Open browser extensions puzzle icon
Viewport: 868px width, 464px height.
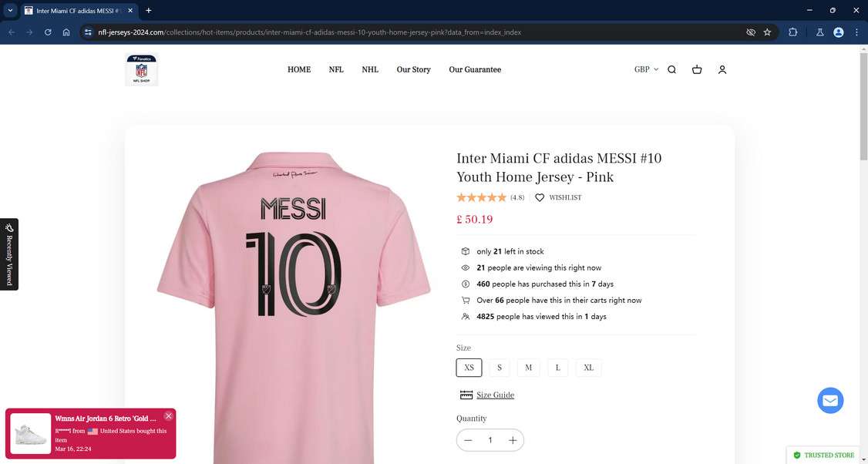point(793,32)
